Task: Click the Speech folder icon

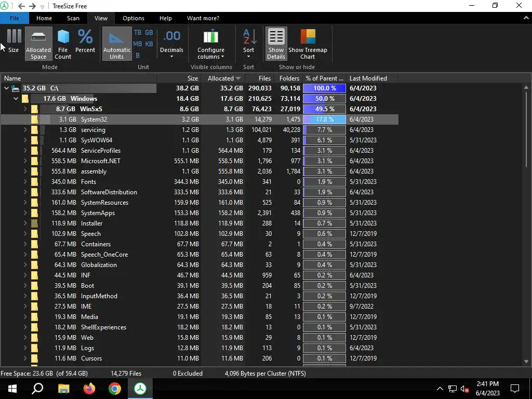Action: pos(34,234)
